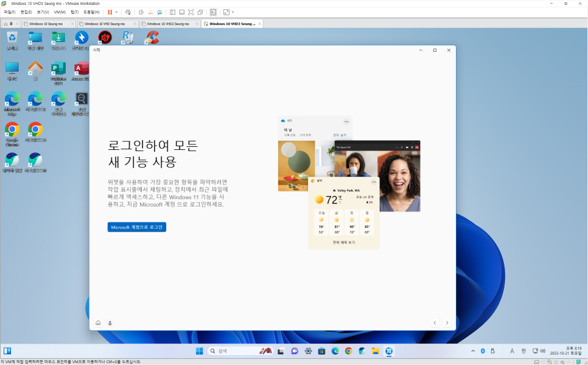Select the Recycle Bin desktop icon
Viewport: 588px width, 365px height.
(x=12, y=41)
